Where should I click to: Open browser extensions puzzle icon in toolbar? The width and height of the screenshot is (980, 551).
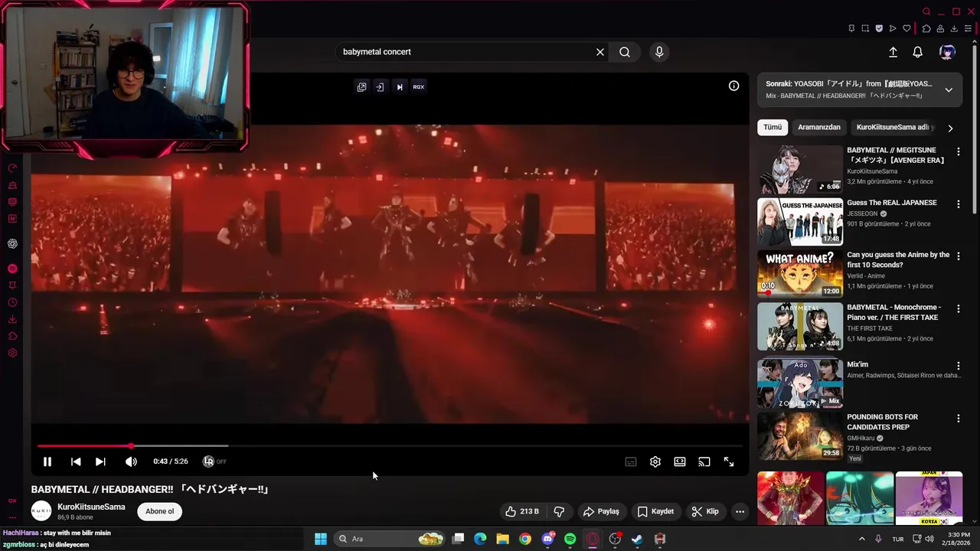(x=926, y=28)
